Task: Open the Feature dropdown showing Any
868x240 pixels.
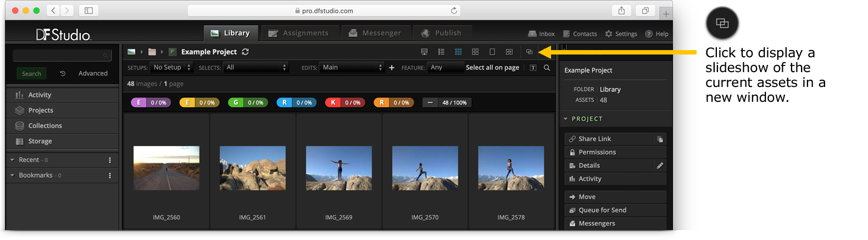Action: pyautogui.click(x=445, y=67)
